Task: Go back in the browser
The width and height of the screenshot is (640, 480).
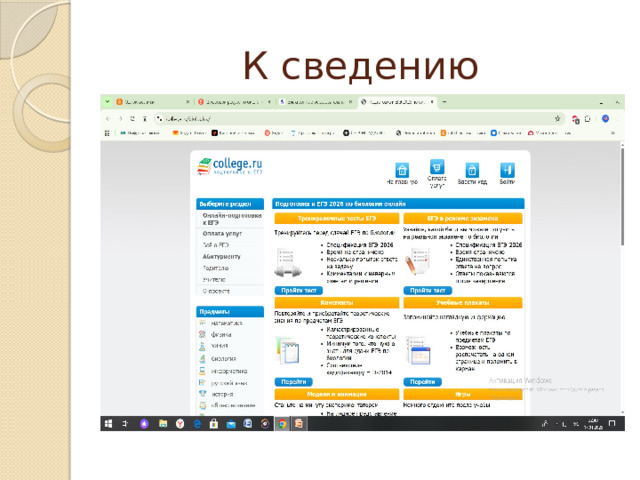Action: [x=108, y=118]
